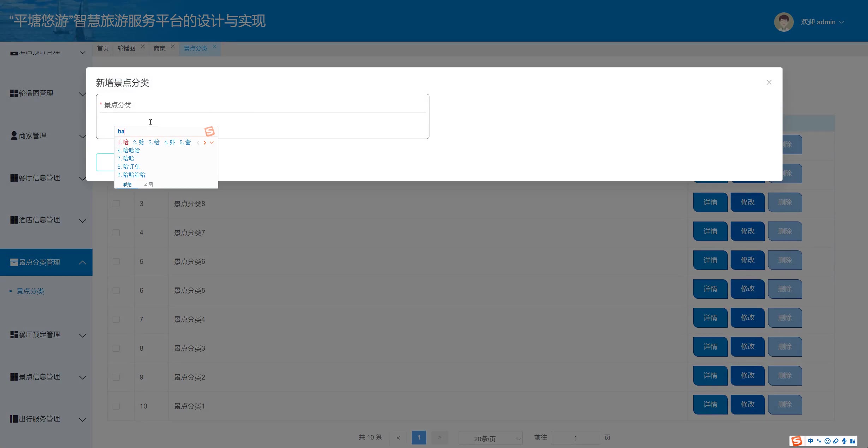Close the 新增景点分类 dialog with X
Image resolution: width=868 pixels, height=448 pixels.
[x=769, y=83]
